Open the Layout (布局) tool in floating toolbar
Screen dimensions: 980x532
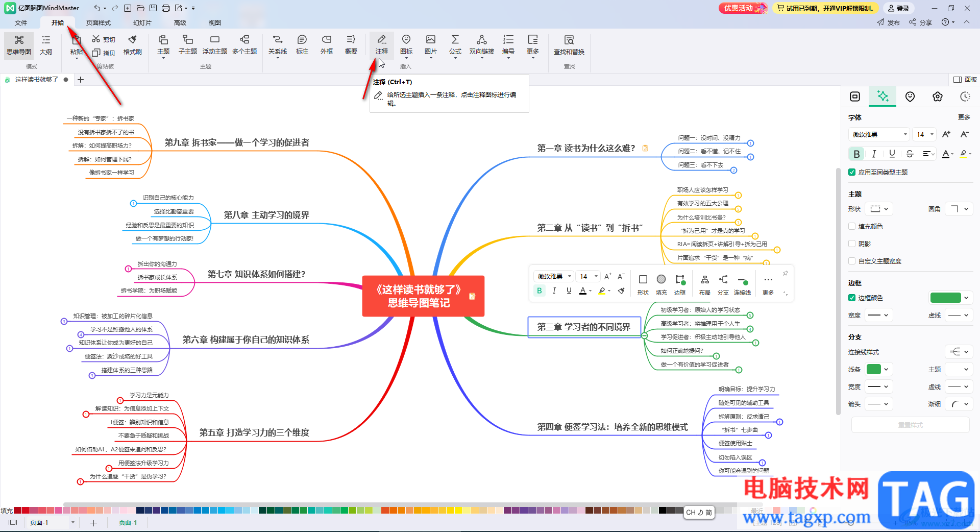click(705, 284)
